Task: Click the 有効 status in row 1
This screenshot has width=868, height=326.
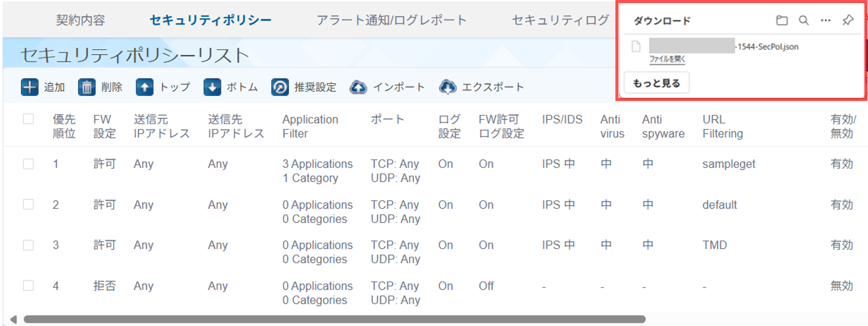Action: [842, 164]
